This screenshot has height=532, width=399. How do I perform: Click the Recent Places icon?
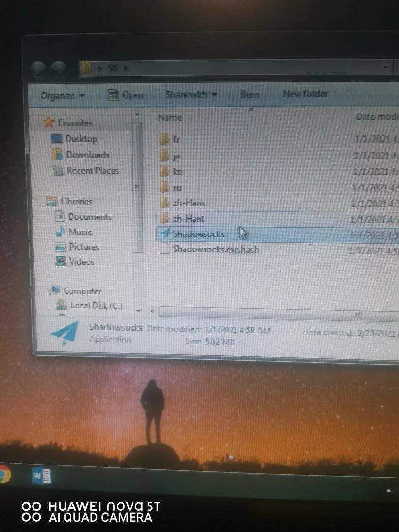58,170
